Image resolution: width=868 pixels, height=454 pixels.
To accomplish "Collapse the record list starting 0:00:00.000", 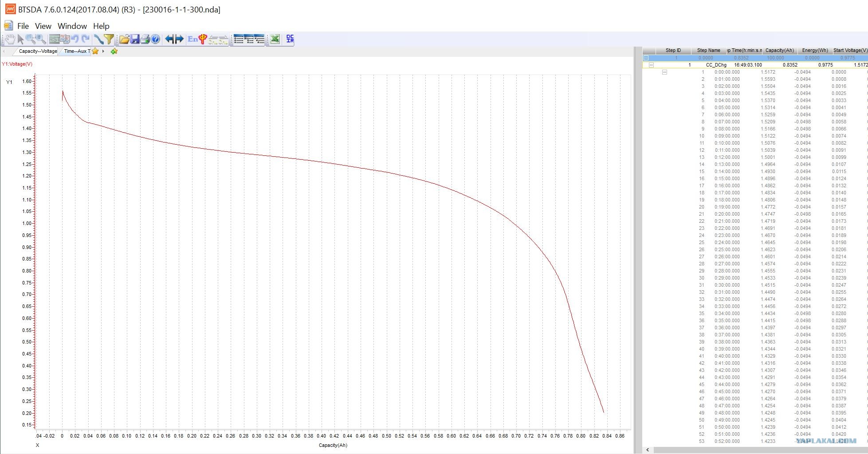I will pos(664,72).
